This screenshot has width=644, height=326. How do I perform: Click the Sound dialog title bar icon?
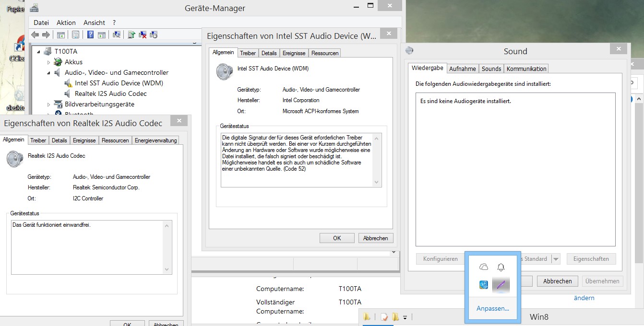[x=409, y=50]
